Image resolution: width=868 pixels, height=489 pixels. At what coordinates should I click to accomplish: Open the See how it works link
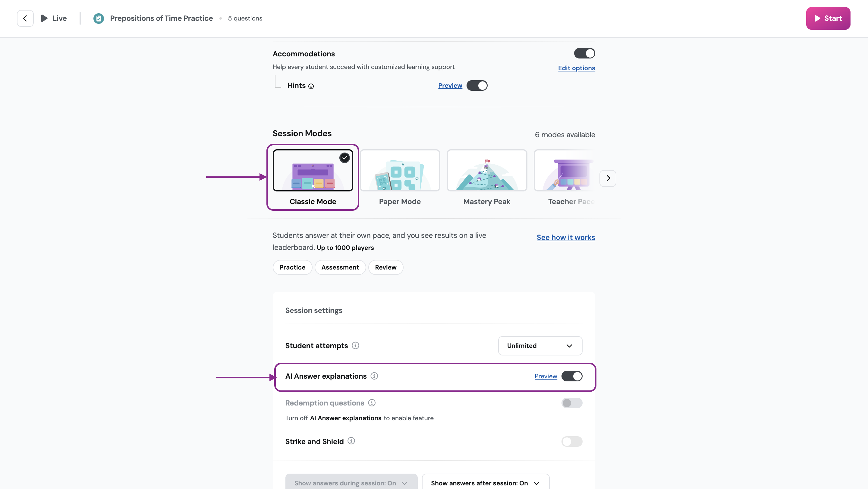[565, 237]
